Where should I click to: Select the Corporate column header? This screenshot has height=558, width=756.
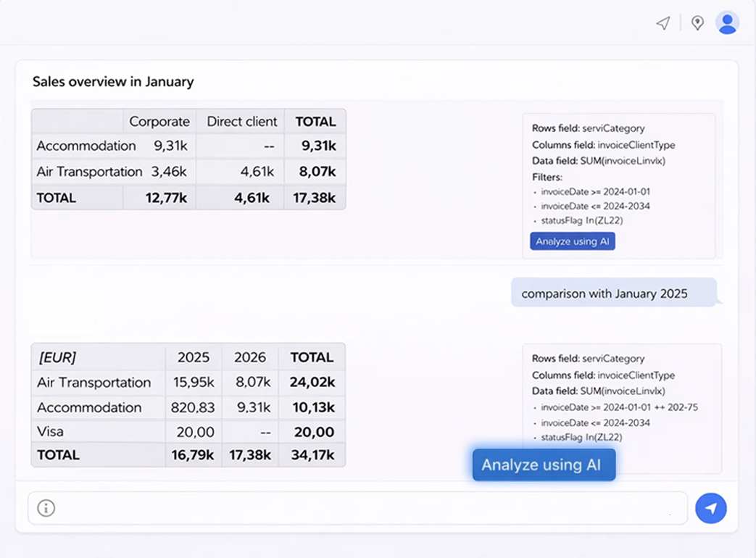159,121
